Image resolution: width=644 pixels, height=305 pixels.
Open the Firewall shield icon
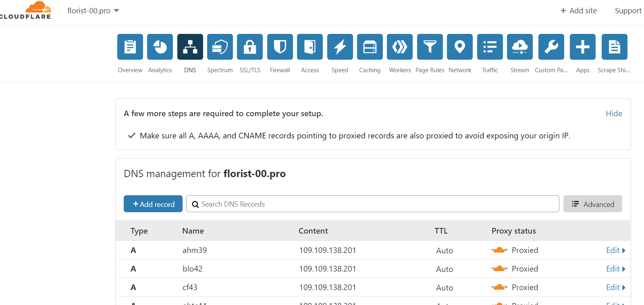[280, 47]
